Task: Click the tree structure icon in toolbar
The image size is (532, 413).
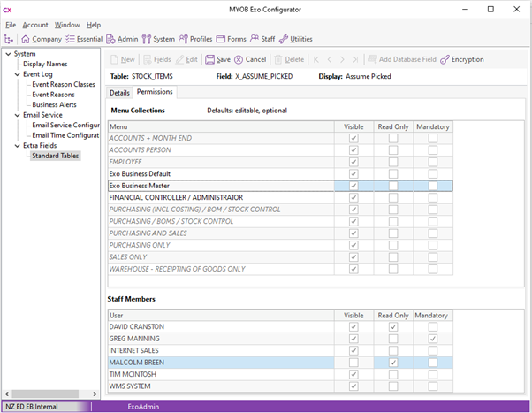Action: click(x=9, y=40)
